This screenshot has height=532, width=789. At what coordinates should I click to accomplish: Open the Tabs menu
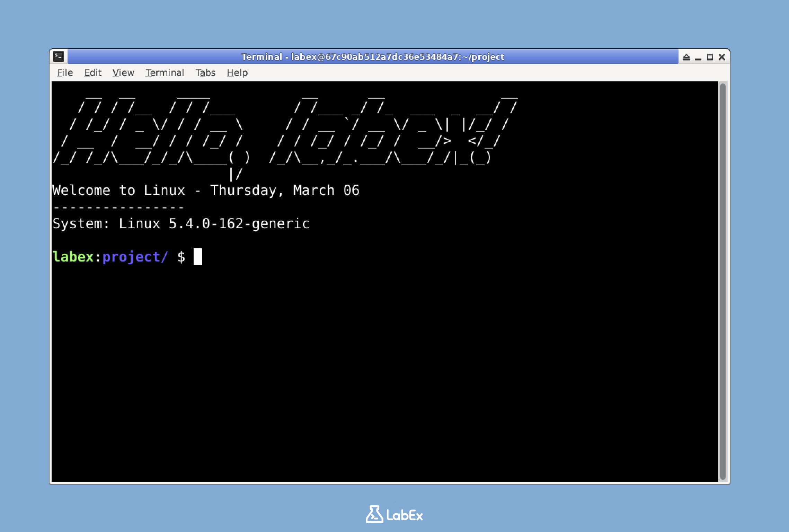coord(205,72)
